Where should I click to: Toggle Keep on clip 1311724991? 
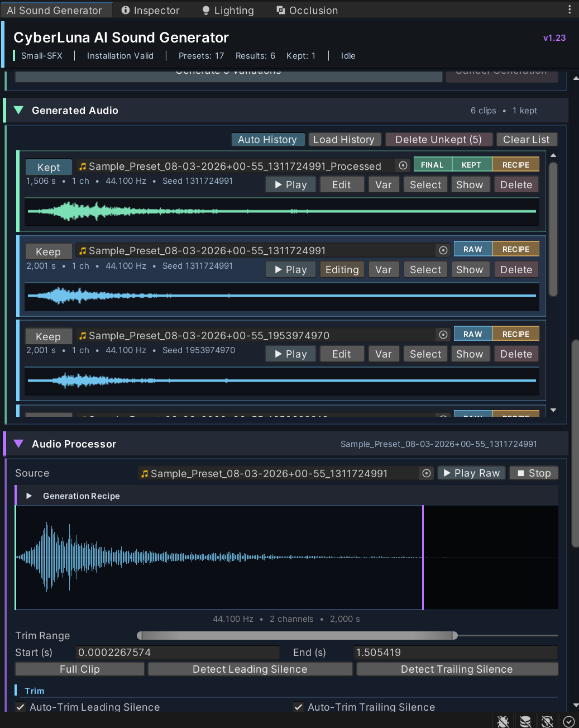pyautogui.click(x=49, y=251)
